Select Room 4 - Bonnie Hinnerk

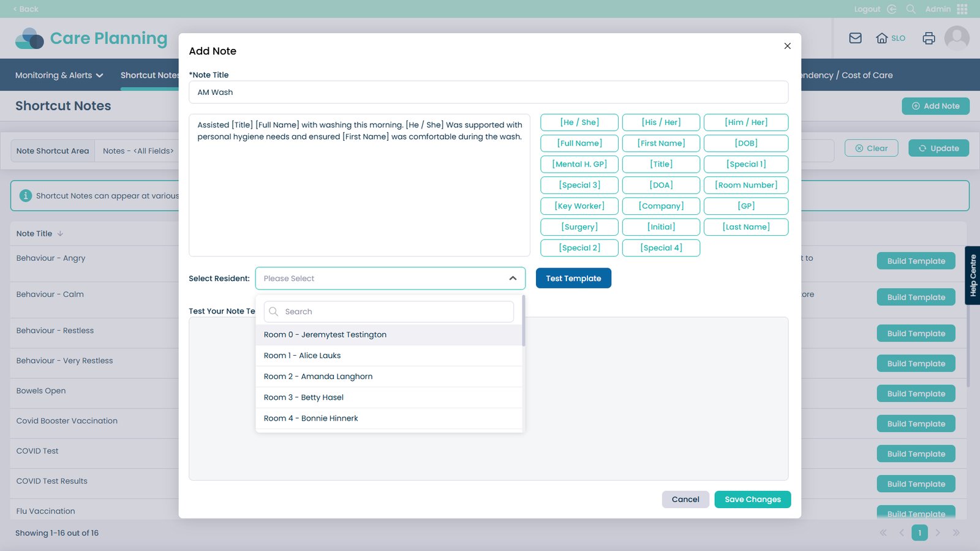point(389,418)
